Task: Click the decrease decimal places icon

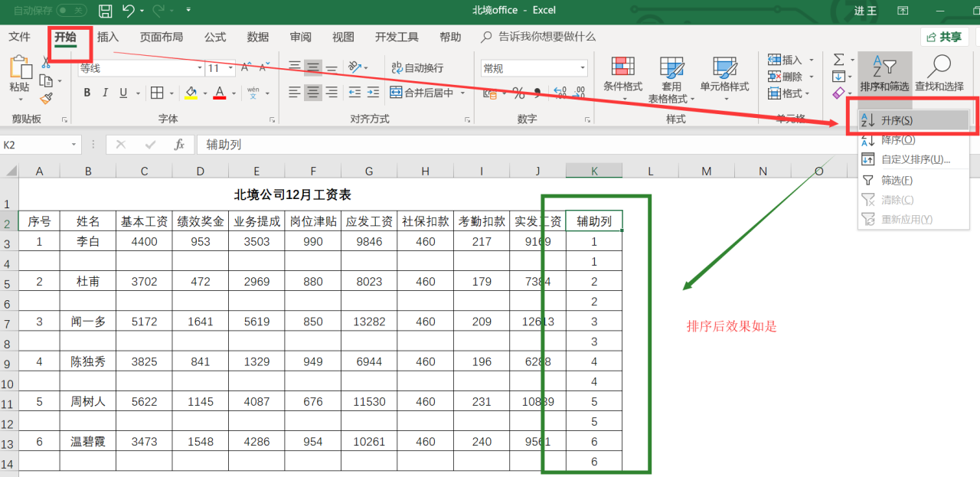Action: 579,93
